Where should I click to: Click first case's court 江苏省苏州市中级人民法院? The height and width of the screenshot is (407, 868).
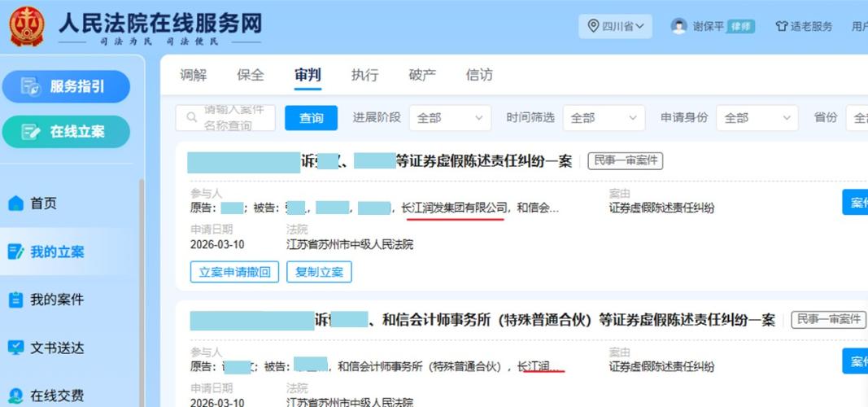[350, 244]
